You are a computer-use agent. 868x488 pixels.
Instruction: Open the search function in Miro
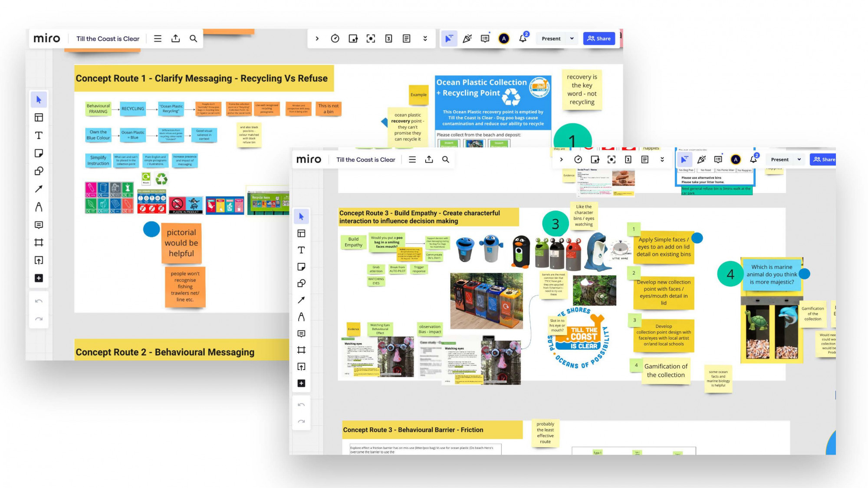pos(193,38)
